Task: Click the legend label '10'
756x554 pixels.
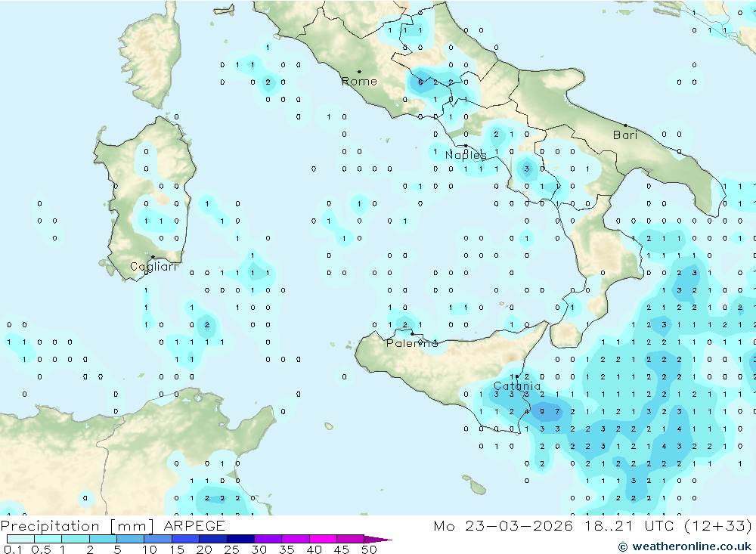Action: 150,549
